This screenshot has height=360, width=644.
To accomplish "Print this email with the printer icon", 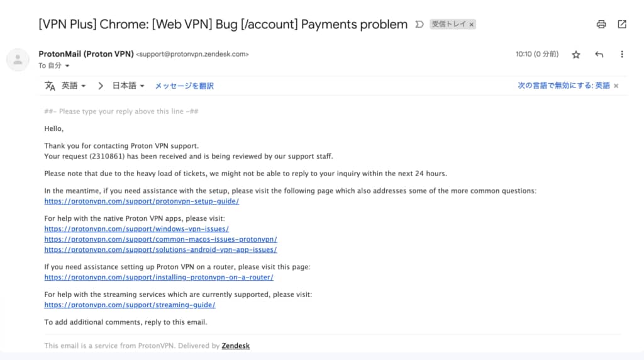I will coord(601,25).
